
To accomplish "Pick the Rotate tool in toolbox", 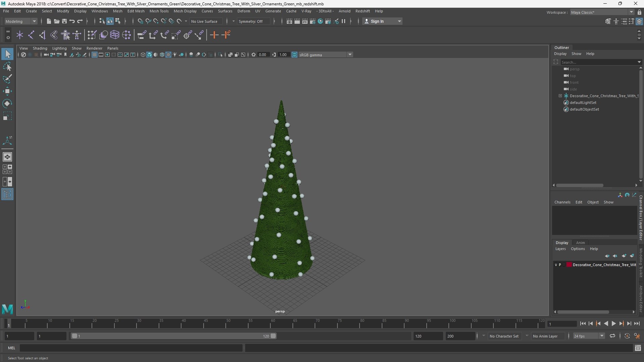I will 7,104.
